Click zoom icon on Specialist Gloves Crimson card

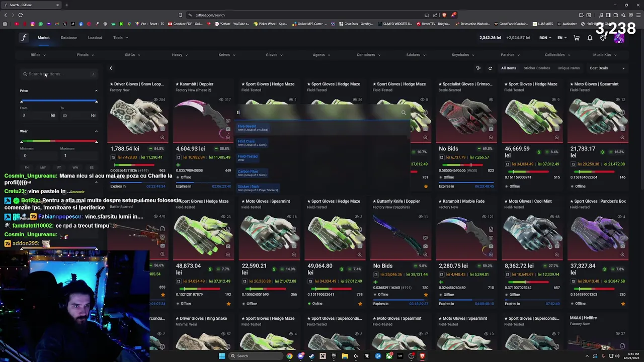point(491,137)
